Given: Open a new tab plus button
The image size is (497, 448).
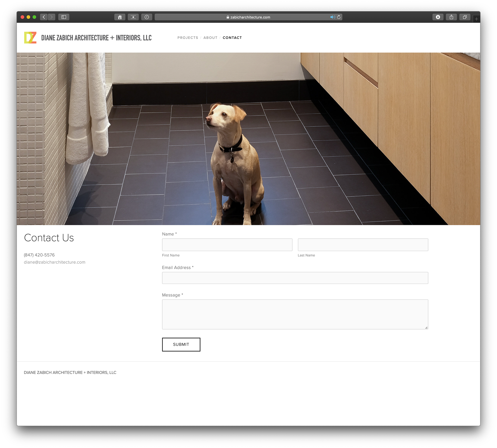Looking at the screenshot, I should [x=476, y=19].
